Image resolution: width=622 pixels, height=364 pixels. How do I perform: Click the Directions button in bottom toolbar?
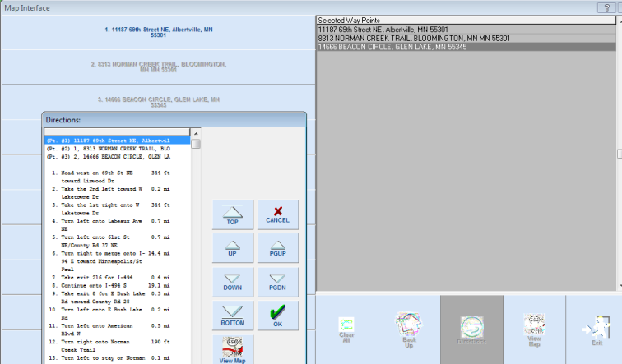(x=471, y=329)
